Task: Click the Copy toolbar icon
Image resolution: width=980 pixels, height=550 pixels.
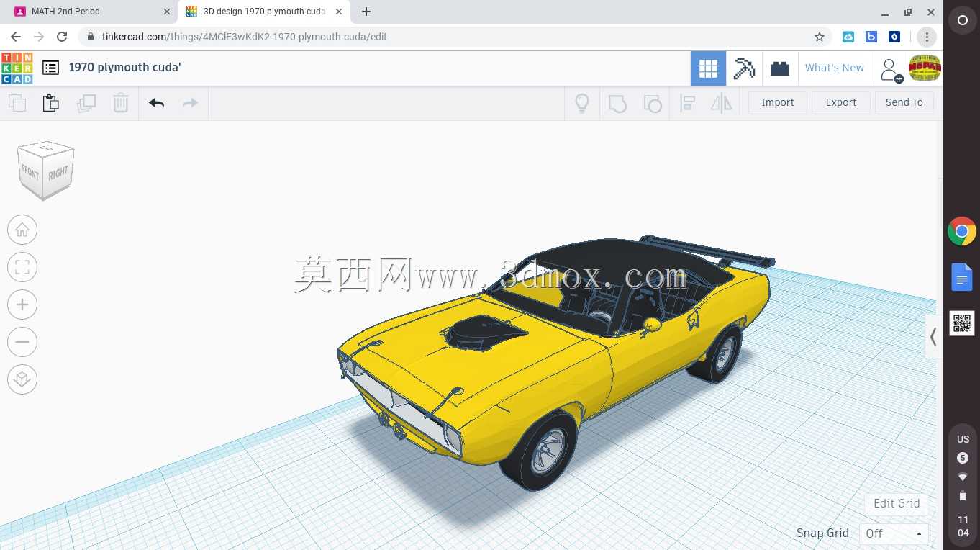Action: (x=17, y=103)
